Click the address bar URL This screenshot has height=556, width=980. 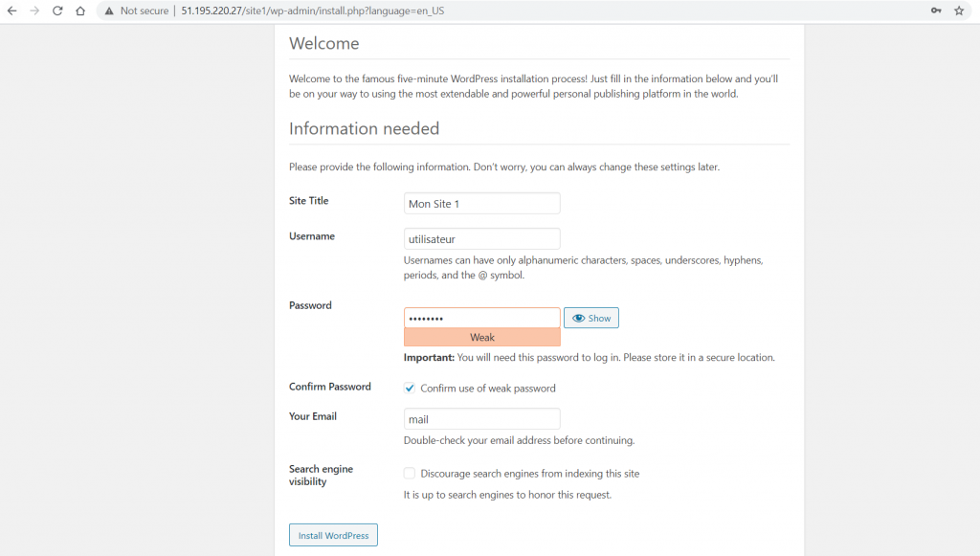click(x=313, y=11)
